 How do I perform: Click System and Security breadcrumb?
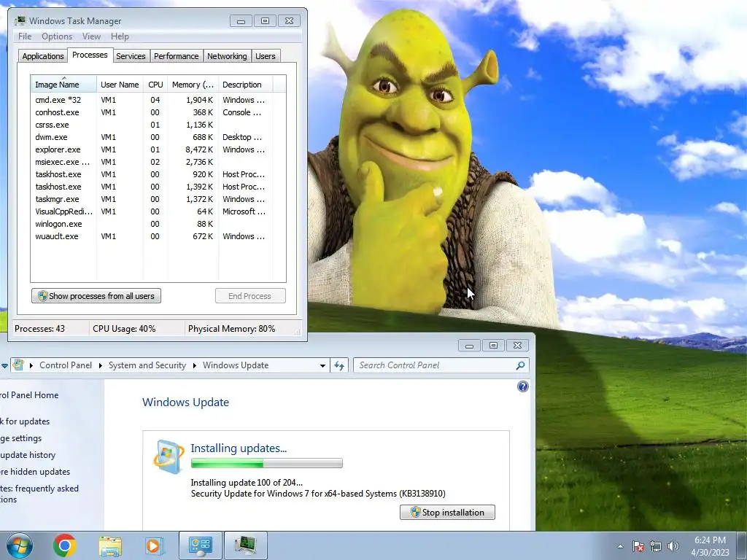click(x=147, y=365)
